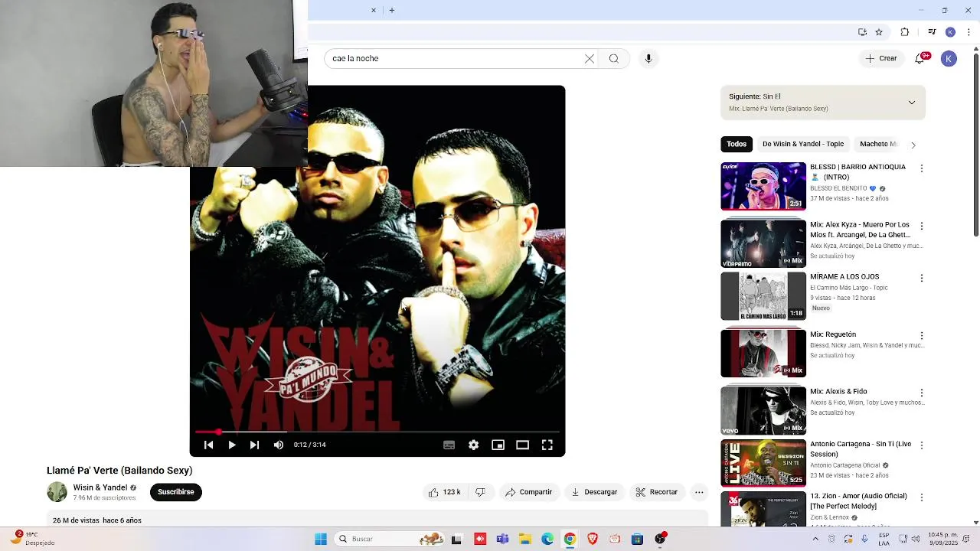Open options for BLESSD BARRIO ANTIOQUIA video
Screen dimensions: 980x551
[x=922, y=168]
